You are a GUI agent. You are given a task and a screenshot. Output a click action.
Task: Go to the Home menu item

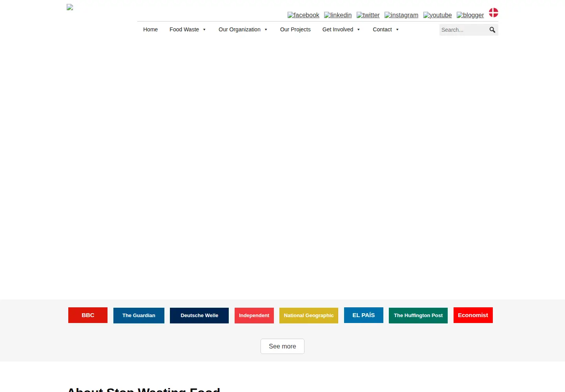[150, 29]
